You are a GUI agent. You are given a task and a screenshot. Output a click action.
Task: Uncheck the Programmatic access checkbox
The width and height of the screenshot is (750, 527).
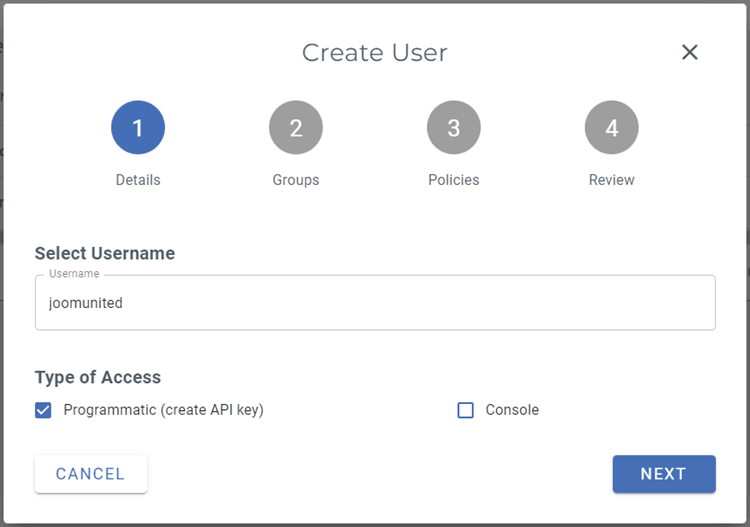(x=43, y=410)
